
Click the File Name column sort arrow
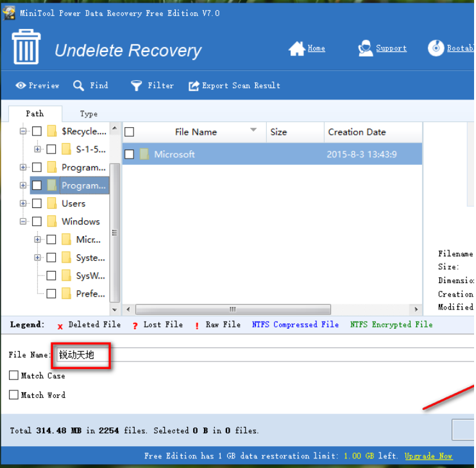(253, 130)
